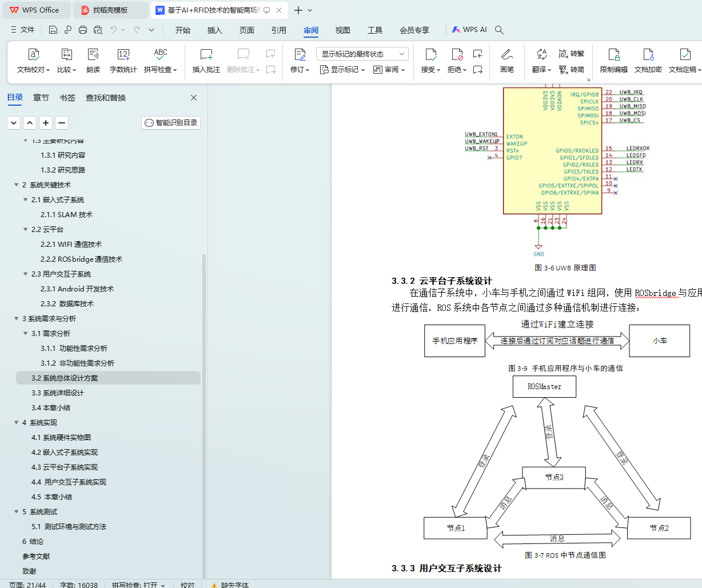The image size is (702, 588).
Task: Open the quick access customize dropdown arrow
Action: tap(151, 30)
